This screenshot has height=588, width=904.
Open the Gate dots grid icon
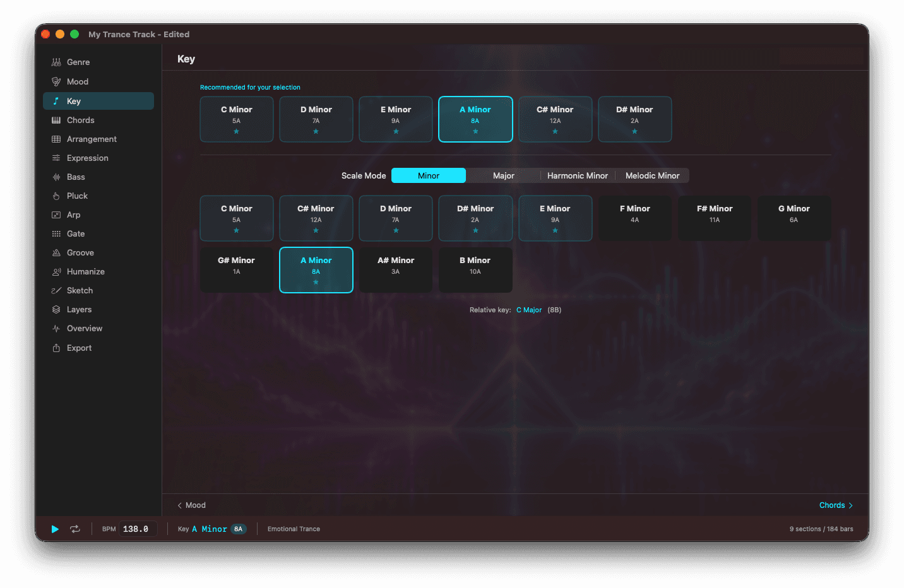coord(56,233)
